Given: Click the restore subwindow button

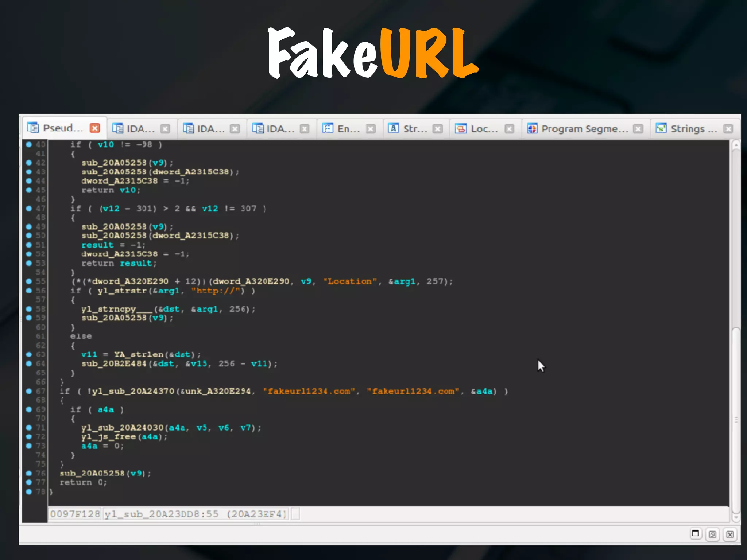Looking at the screenshot, I should 713,534.
